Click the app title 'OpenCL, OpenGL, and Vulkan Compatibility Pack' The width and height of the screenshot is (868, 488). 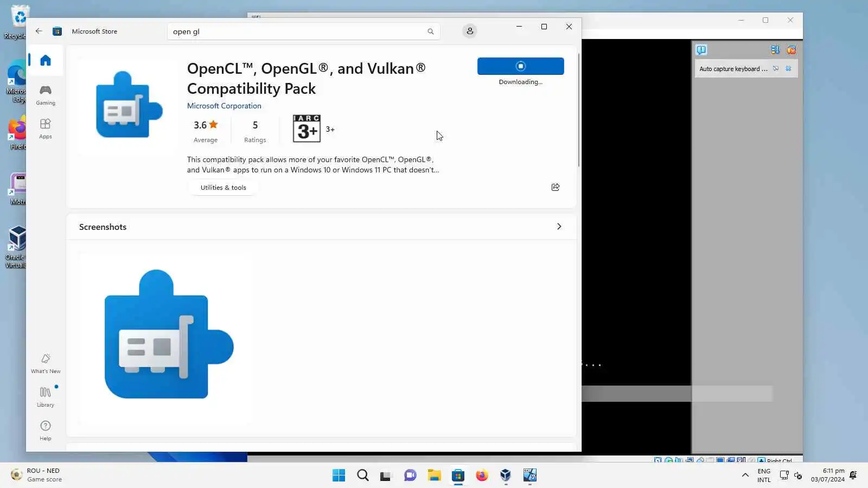(307, 79)
